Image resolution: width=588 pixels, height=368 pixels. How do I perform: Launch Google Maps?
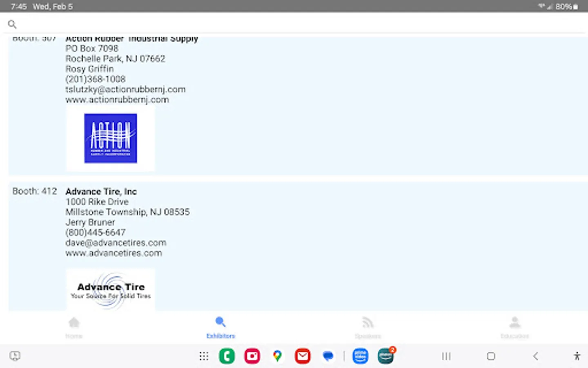click(x=277, y=356)
